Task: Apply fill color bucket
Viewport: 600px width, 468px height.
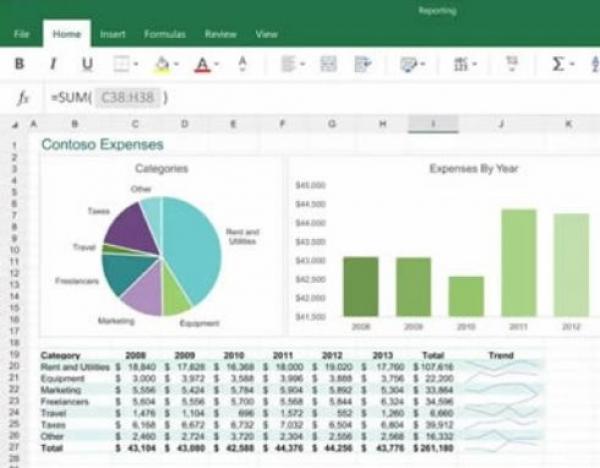Action: [x=162, y=65]
